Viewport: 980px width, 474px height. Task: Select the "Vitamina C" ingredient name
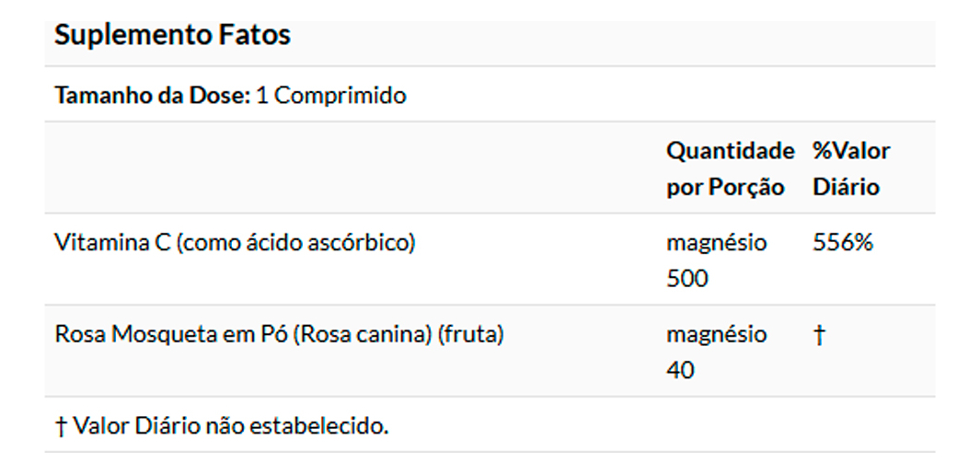pyautogui.click(x=112, y=243)
